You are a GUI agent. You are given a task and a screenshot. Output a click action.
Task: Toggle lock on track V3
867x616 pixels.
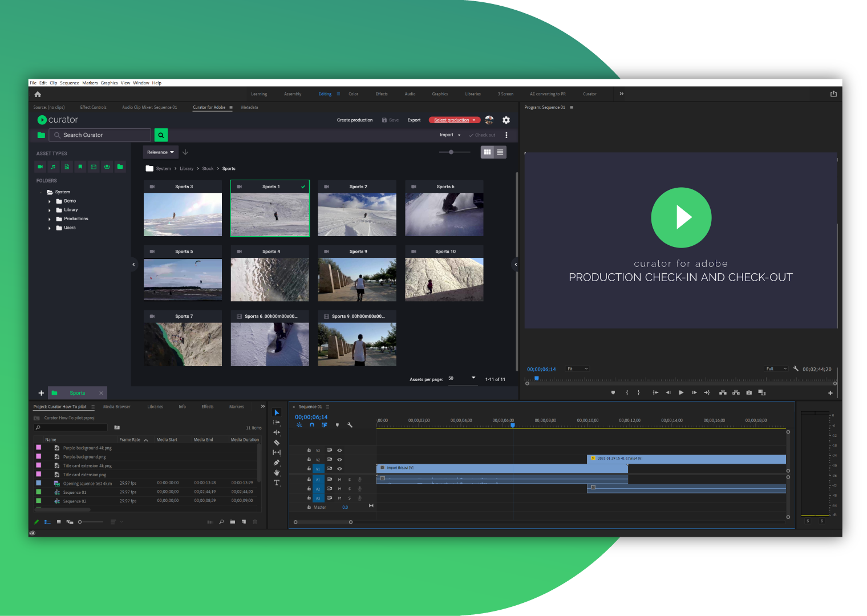click(x=309, y=450)
